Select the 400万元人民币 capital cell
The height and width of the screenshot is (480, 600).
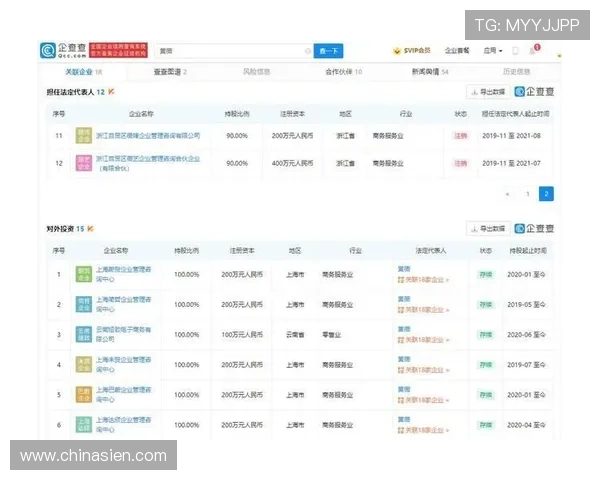(292, 163)
